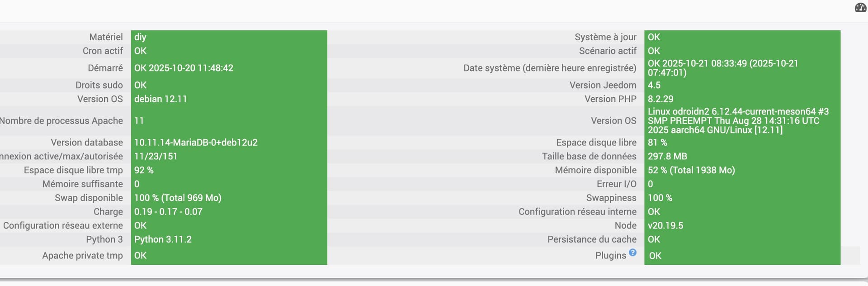Click the Système à jour label
Image resolution: width=868 pixels, height=286 pixels.
[x=605, y=37]
